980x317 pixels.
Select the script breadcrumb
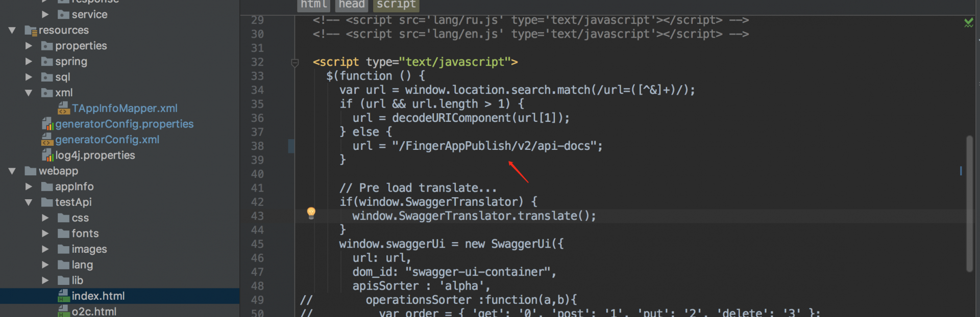pos(396,5)
